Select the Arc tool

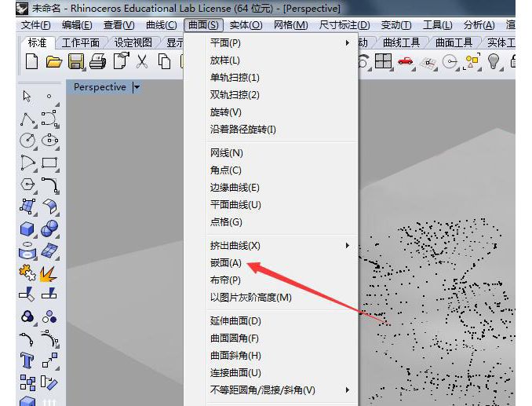[27, 163]
